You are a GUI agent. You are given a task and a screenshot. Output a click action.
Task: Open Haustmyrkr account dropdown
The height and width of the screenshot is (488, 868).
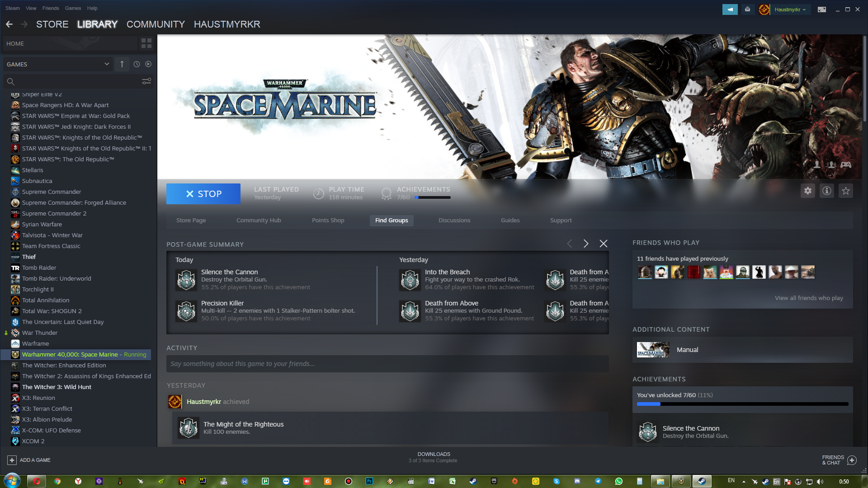pos(789,9)
